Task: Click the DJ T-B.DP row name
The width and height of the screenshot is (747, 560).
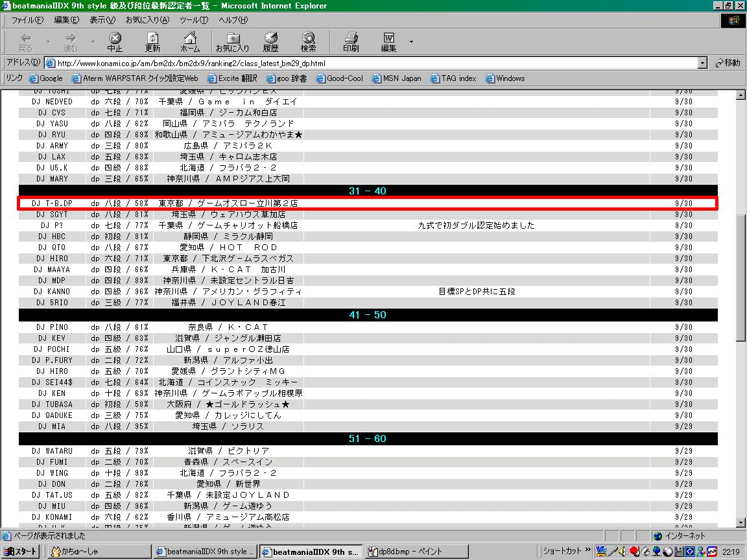Action: (x=52, y=204)
